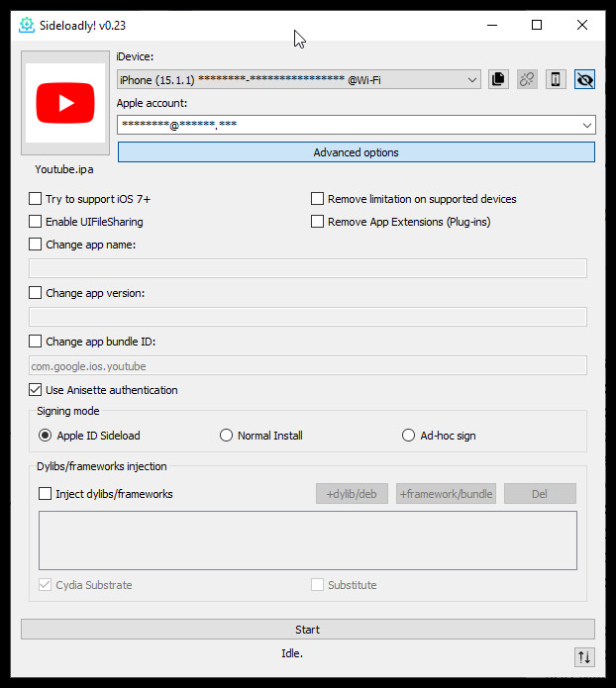Click the copy device info icon
This screenshot has width=616, height=688.
(x=498, y=79)
